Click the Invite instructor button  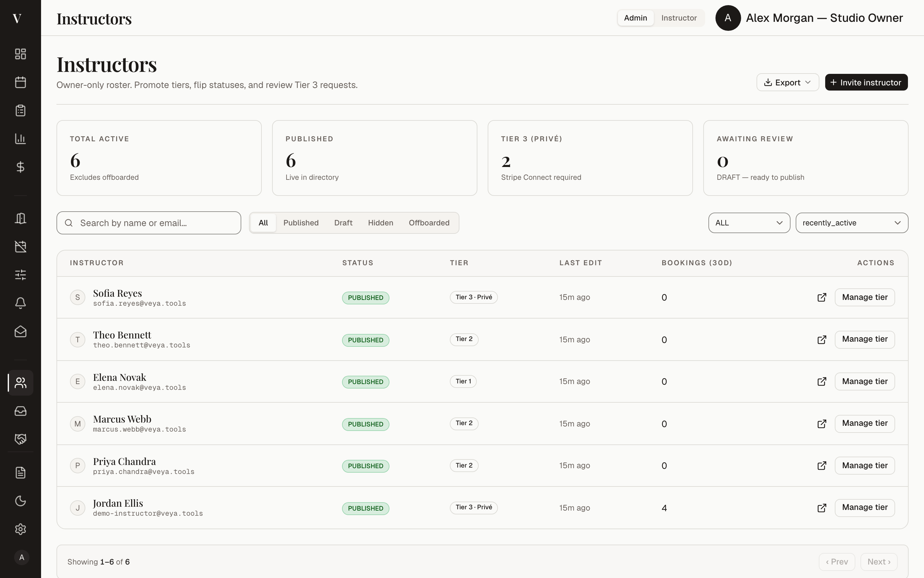pyautogui.click(x=866, y=82)
